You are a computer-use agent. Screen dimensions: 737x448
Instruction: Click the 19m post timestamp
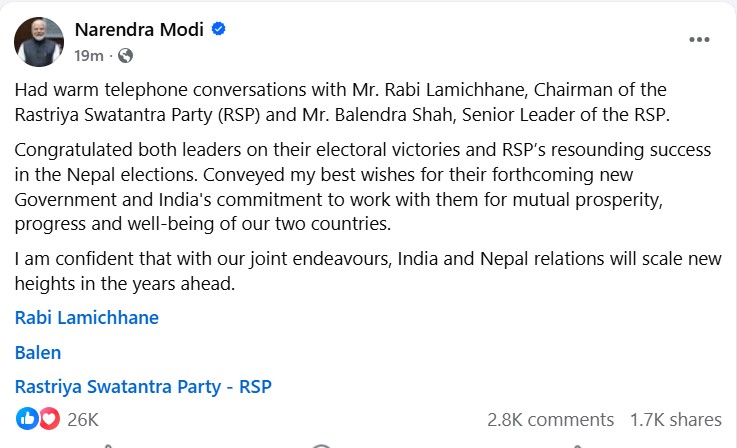pos(89,56)
